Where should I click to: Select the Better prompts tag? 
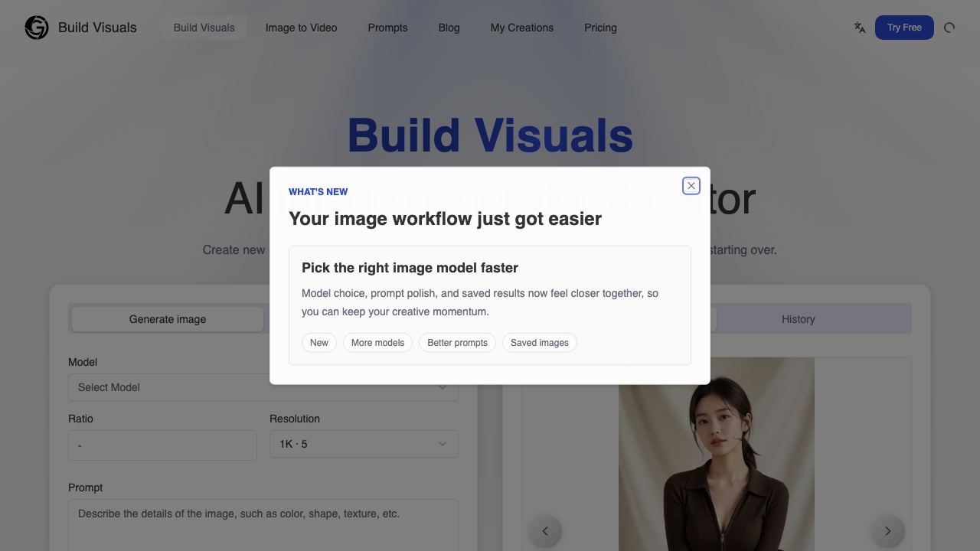pos(457,343)
